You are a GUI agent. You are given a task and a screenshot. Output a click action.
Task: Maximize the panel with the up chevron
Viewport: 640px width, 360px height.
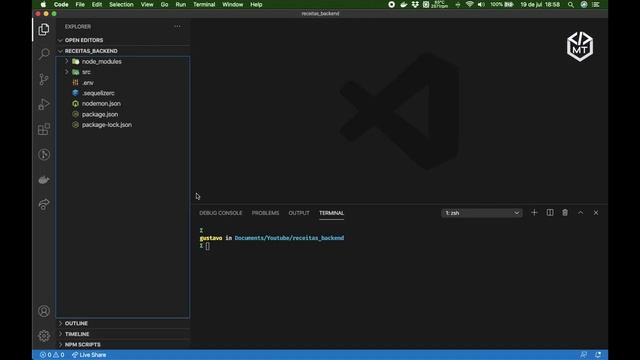580,213
